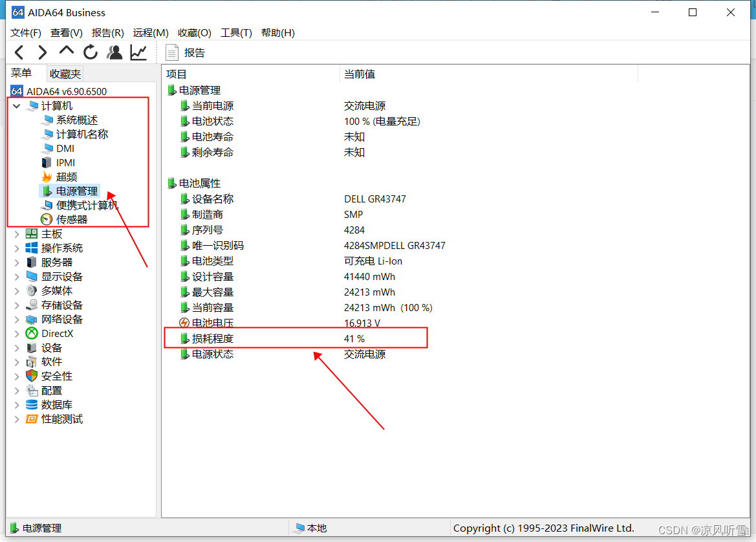
Task: Open the 远程(M) menu
Action: (151, 33)
